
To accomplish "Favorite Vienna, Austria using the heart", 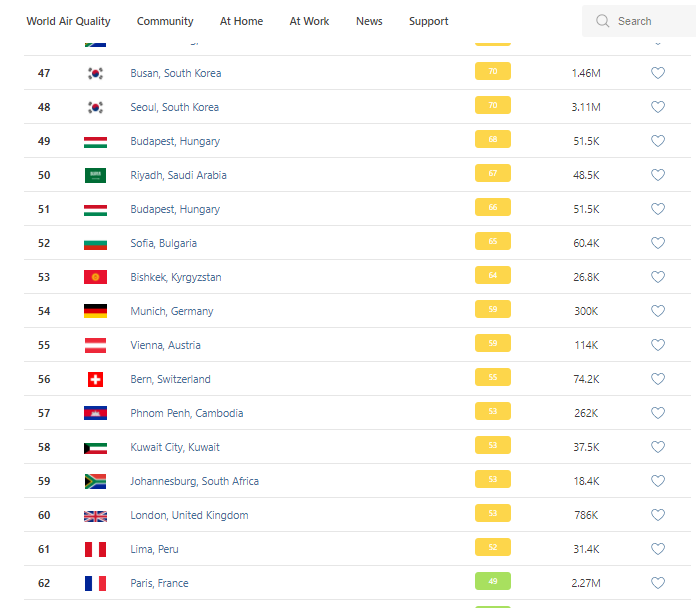I will coord(658,345).
